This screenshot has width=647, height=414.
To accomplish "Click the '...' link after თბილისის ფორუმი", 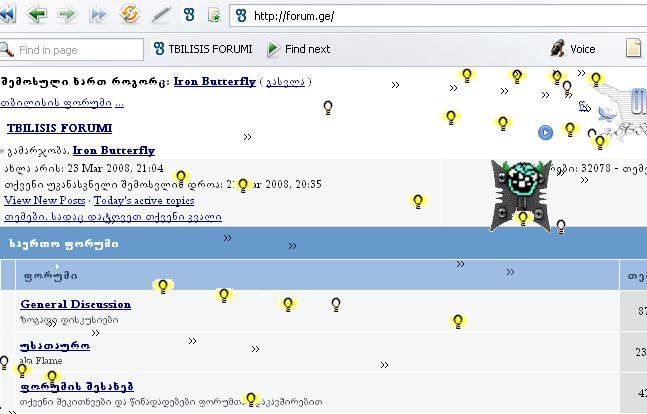I will tap(119, 103).
